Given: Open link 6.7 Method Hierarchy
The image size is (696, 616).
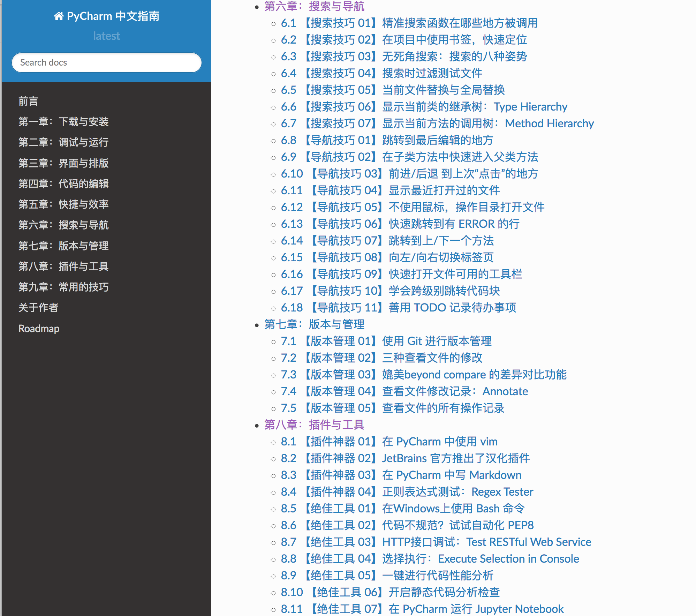Looking at the screenshot, I should tap(438, 123).
